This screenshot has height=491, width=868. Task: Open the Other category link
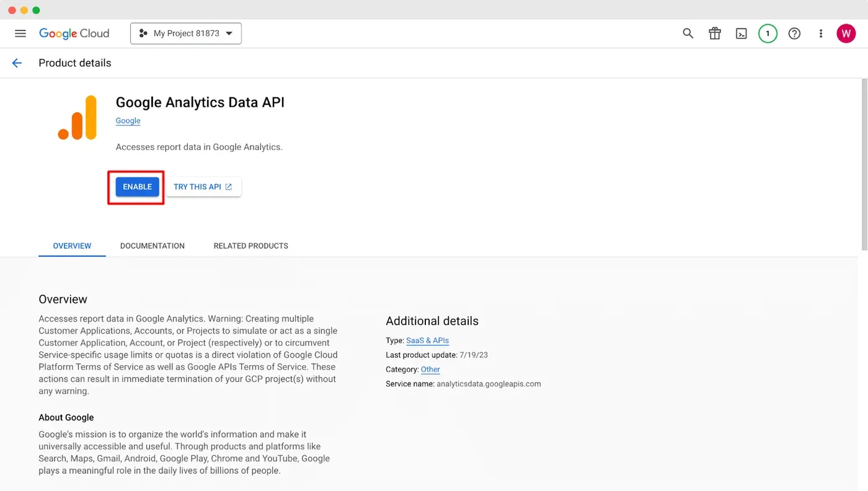pyautogui.click(x=430, y=369)
